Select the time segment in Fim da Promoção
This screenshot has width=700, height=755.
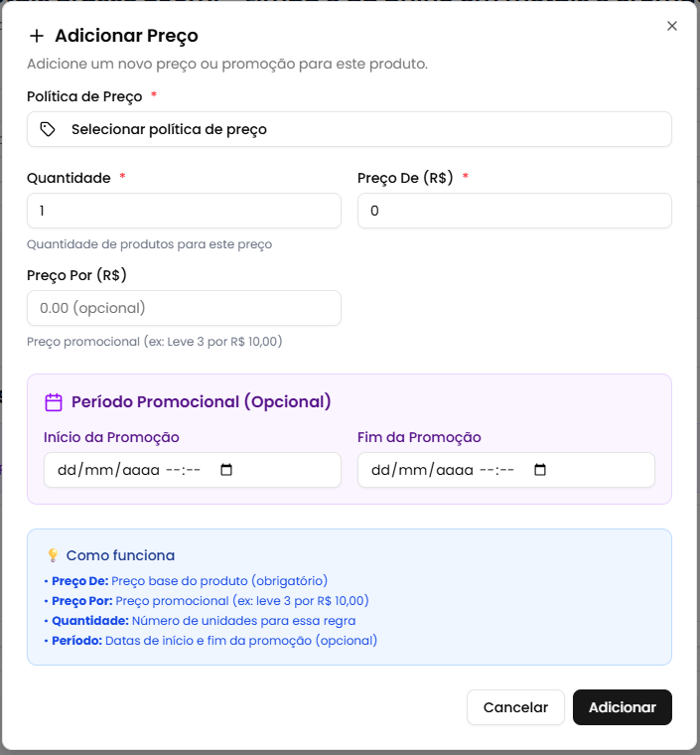496,470
